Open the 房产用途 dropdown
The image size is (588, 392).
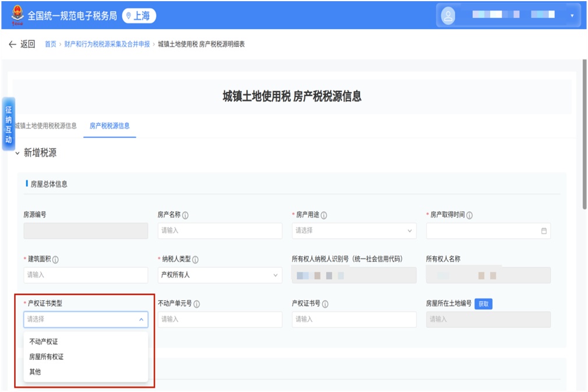(354, 231)
